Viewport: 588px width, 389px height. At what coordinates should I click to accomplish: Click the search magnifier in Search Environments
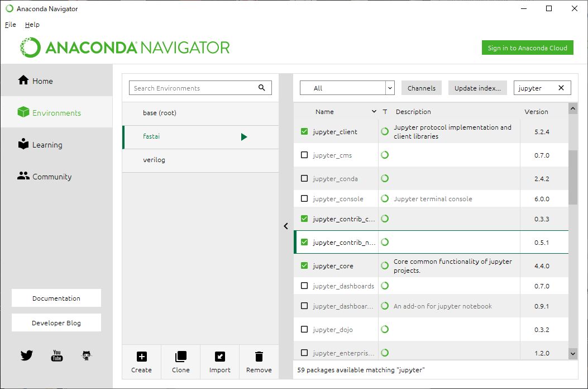click(262, 88)
